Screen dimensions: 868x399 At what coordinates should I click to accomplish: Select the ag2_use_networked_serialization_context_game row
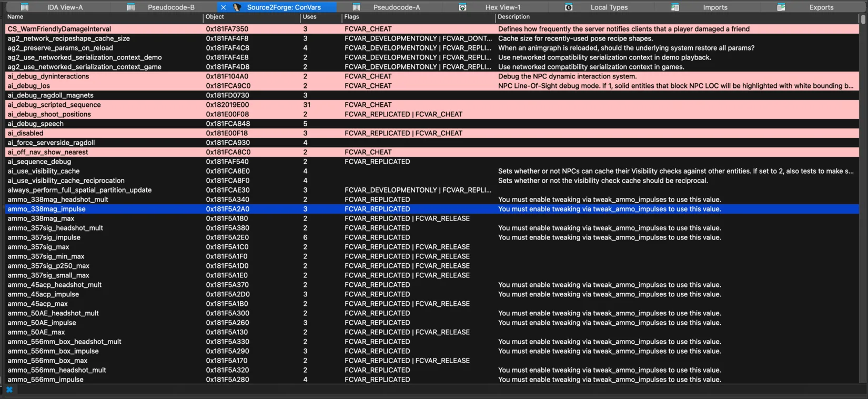point(432,67)
